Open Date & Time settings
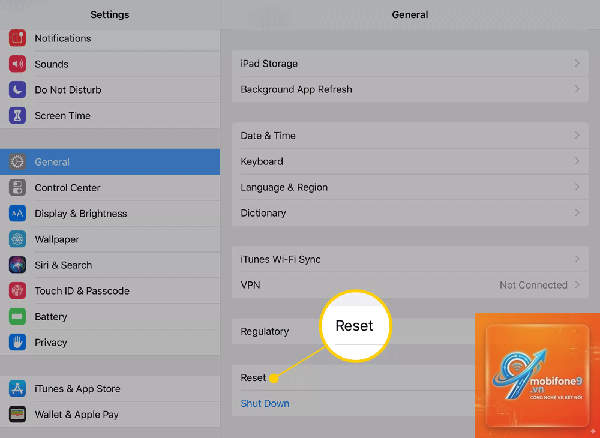This screenshot has height=438, width=600. coord(410,135)
